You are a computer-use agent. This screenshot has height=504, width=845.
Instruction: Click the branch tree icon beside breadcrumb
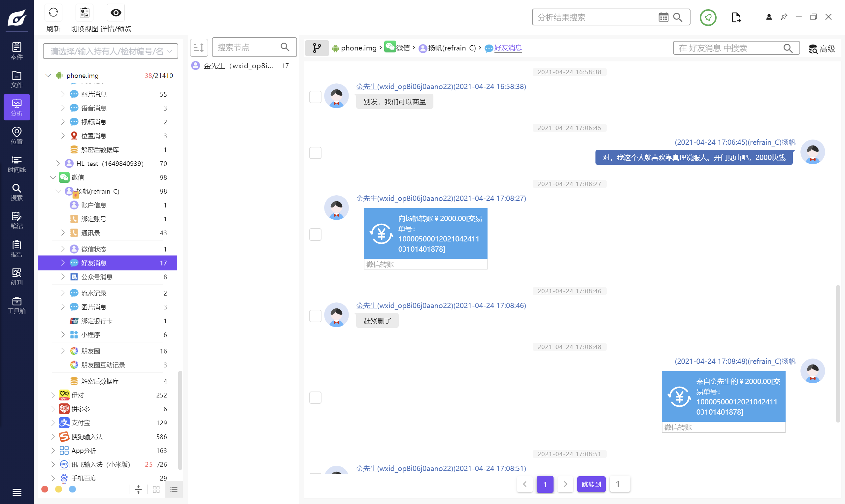(317, 48)
